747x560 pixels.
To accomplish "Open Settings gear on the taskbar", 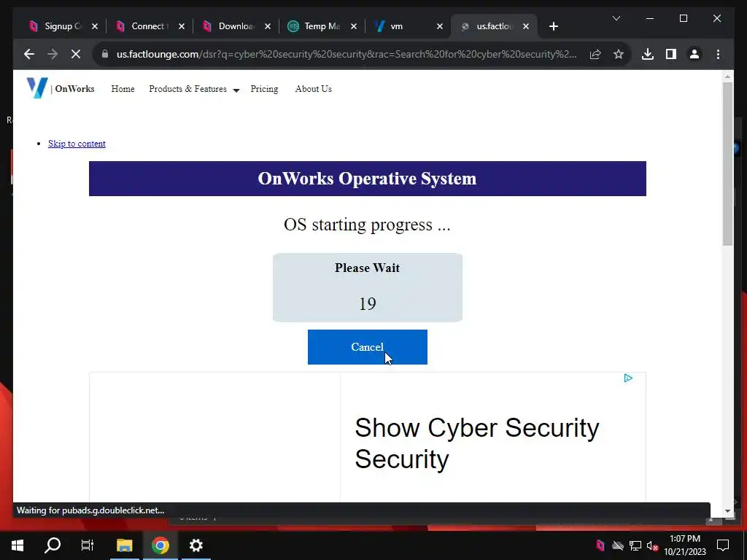I will 196,545.
